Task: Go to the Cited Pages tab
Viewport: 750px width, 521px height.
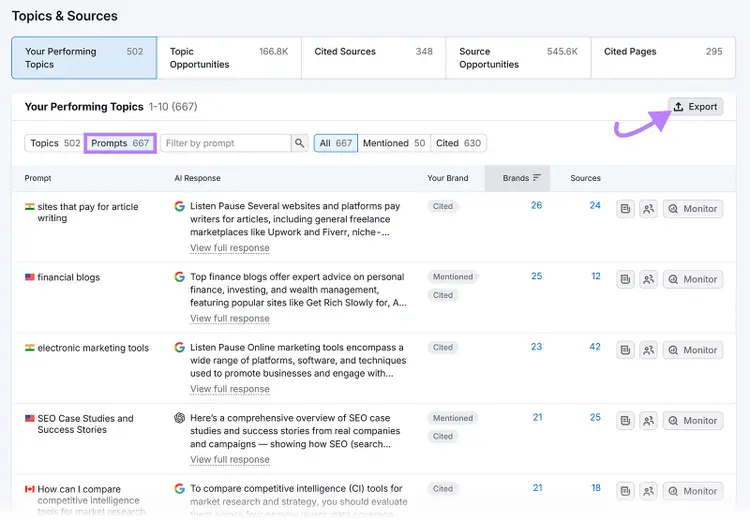Action: [663, 58]
